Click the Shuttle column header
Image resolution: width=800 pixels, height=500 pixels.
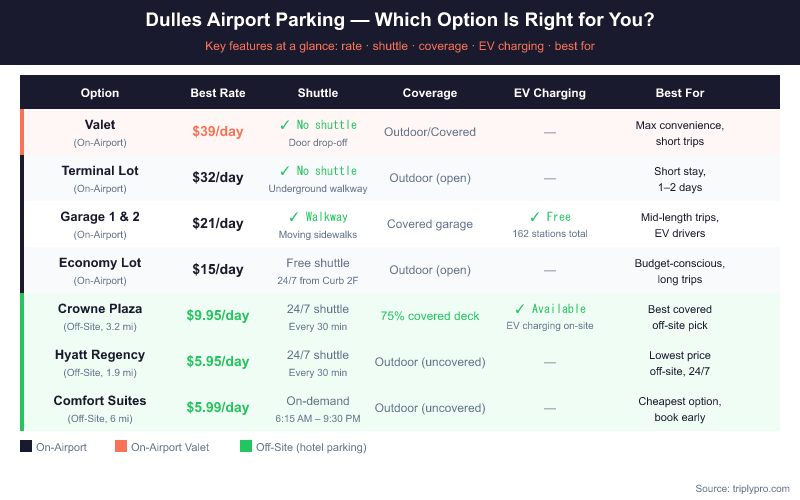click(x=318, y=93)
